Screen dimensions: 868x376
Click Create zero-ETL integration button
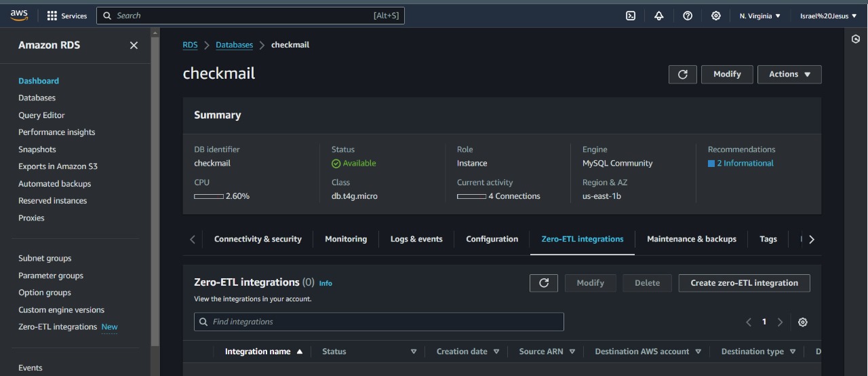(745, 283)
